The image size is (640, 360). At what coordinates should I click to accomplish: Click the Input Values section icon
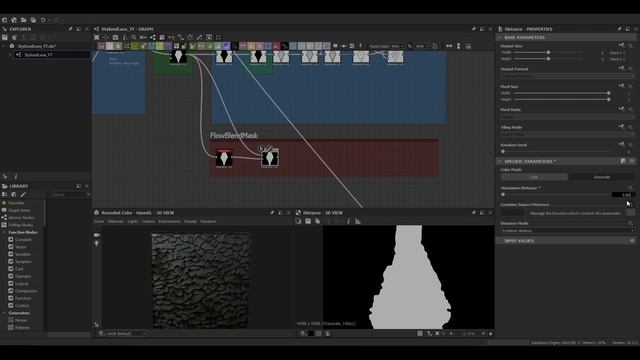tap(632, 241)
